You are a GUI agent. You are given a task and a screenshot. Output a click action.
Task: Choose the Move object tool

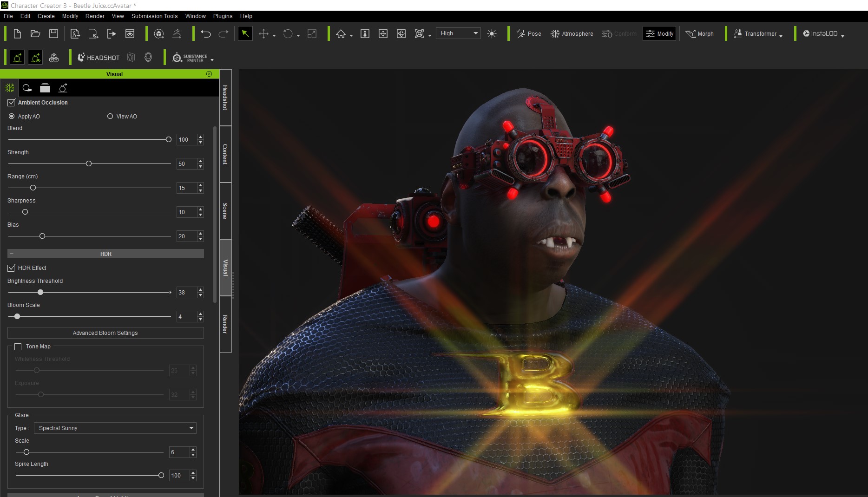263,33
